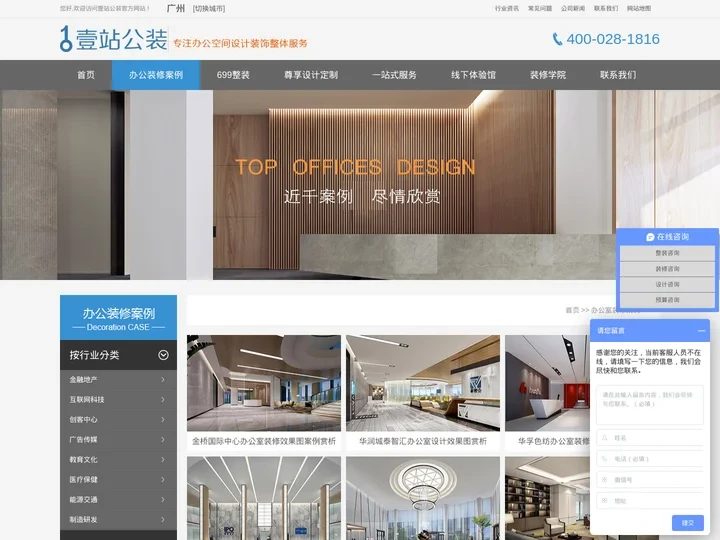Click the 设计咨询 consultation button
This screenshot has height=540, width=720.
pos(667,284)
